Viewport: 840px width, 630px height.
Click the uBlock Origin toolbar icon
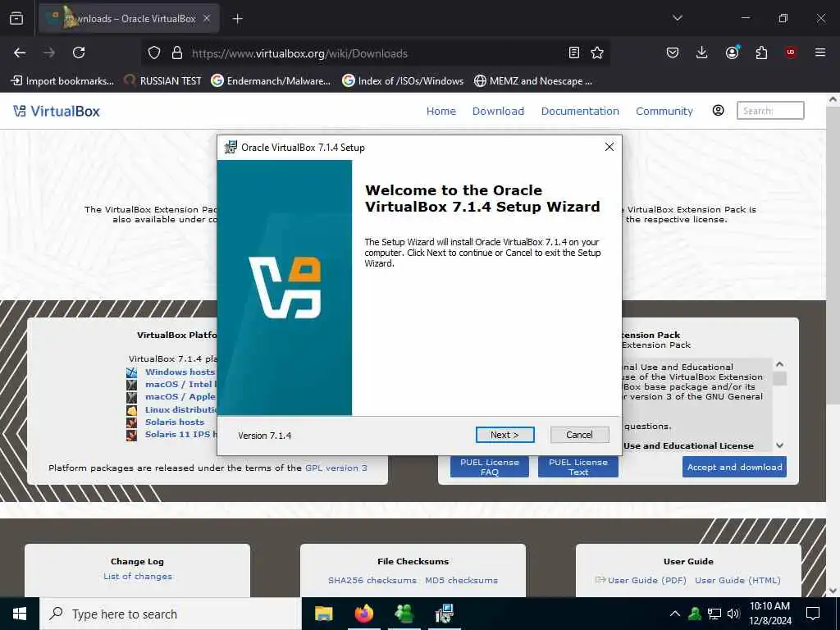coord(791,52)
